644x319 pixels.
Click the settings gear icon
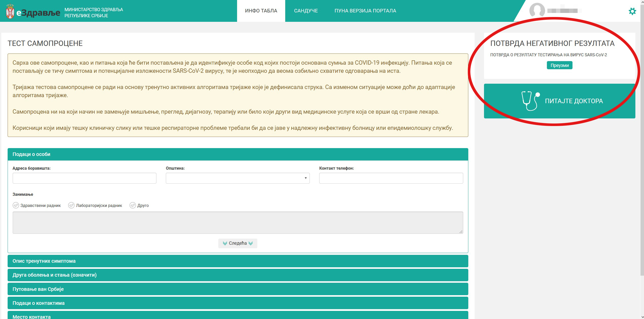(632, 11)
